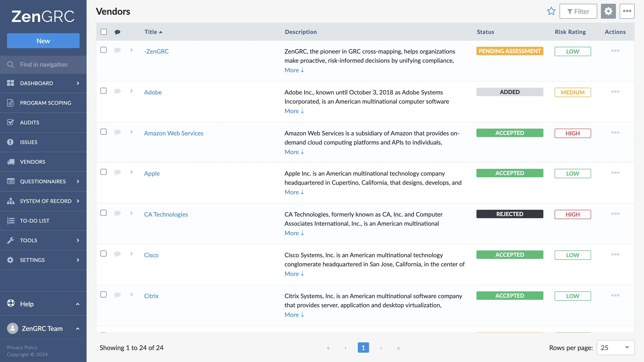Go to first page of results
Screen dimensions: 644x362
(328, 348)
